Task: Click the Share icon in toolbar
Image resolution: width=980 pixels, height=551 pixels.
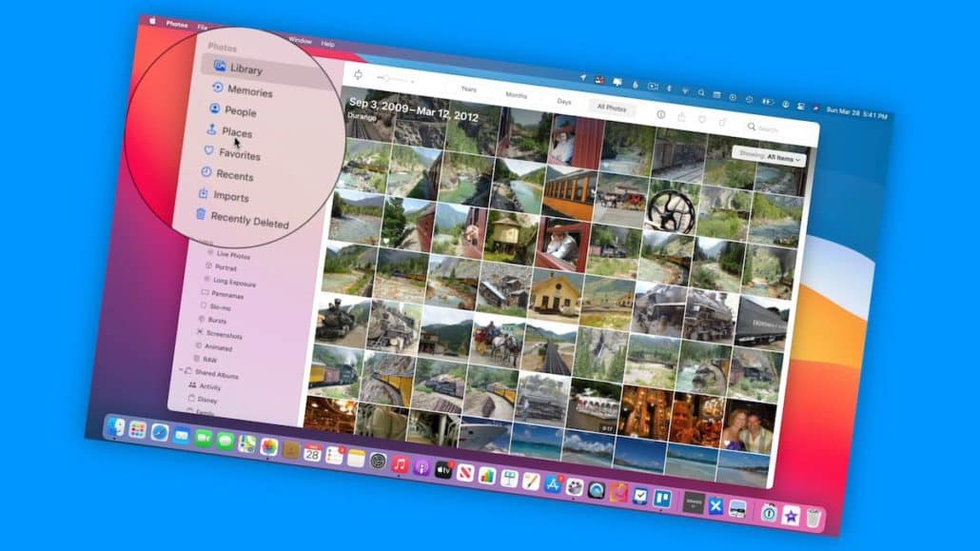Action: point(681,117)
